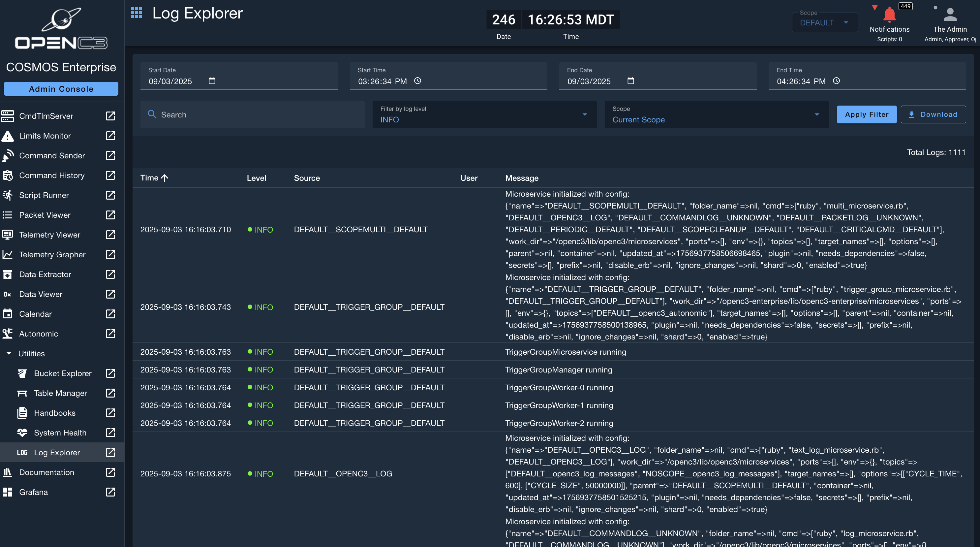Click the Admin Console button
Image resolution: width=980 pixels, height=547 pixels.
[x=61, y=89]
